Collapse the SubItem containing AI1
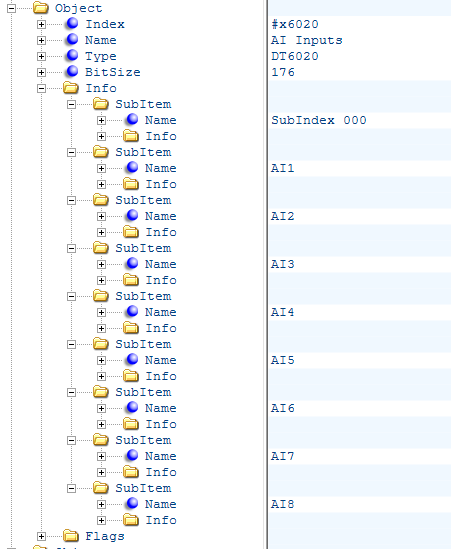 [71, 152]
